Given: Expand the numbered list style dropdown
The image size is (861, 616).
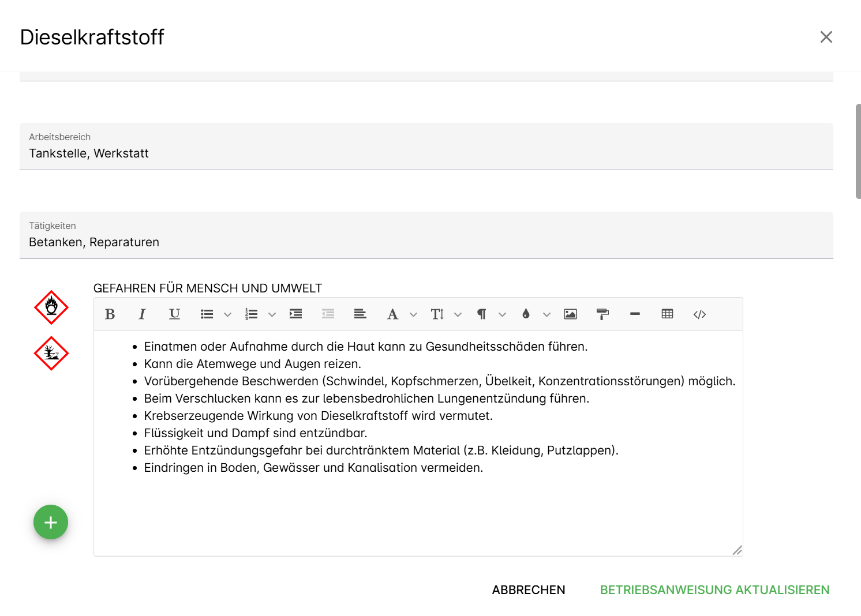Looking at the screenshot, I should (x=272, y=315).
